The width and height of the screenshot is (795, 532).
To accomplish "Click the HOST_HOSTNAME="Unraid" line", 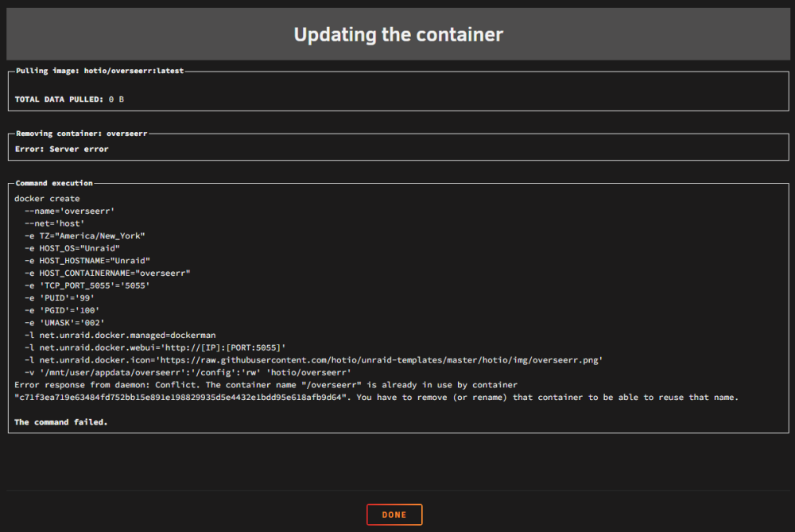I will (x=87, y=261).
